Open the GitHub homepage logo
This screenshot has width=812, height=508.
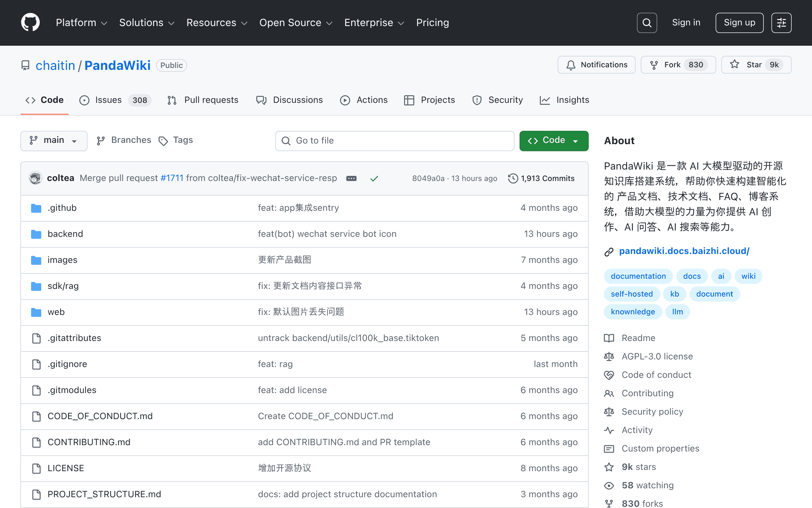point(30,23)
